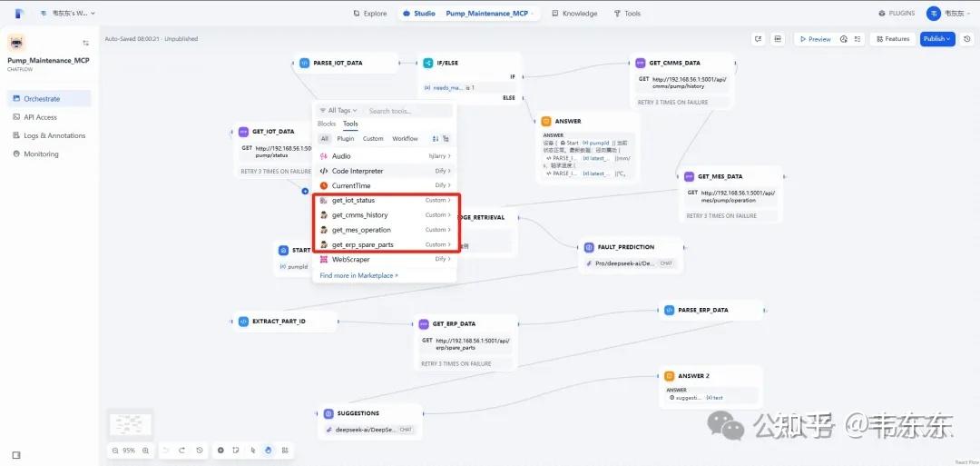Click organize blocks grid icon
Screen dimensions: 980x466
coord(285,451)
